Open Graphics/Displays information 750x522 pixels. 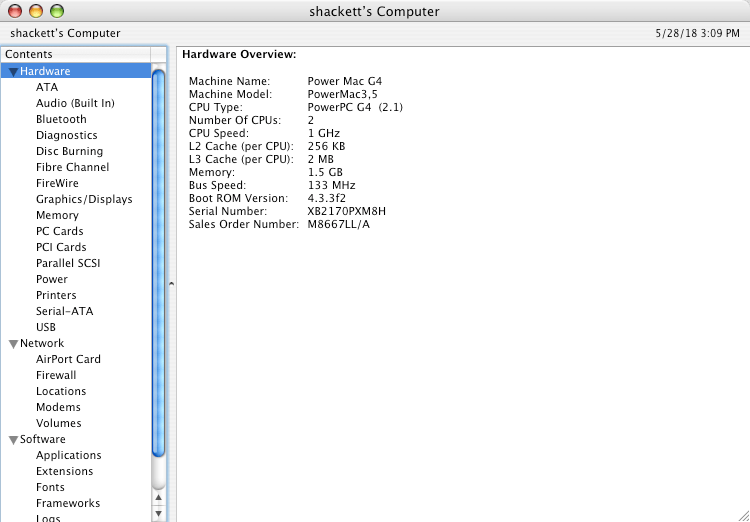point(84,199)
